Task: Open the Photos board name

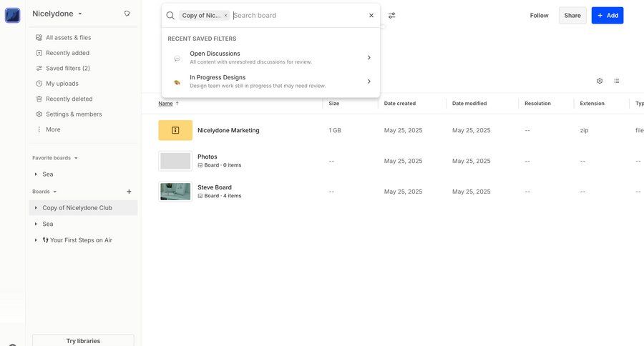Action: click(207, 157)
